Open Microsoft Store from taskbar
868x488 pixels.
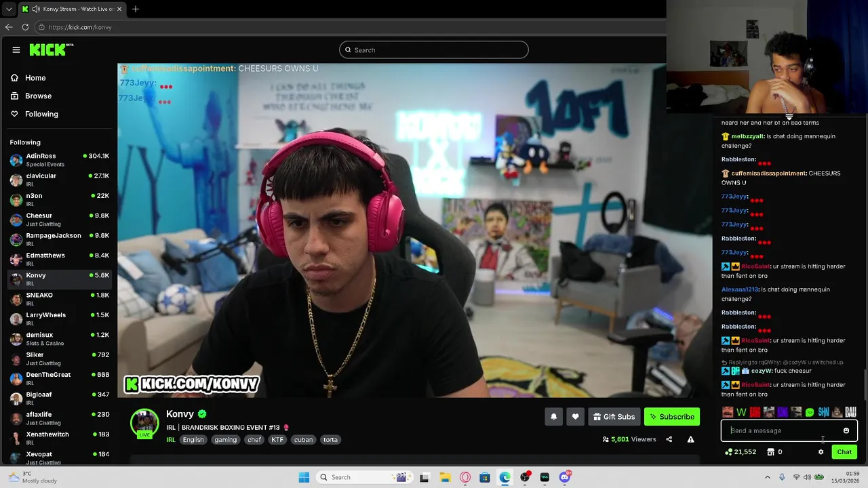(485, 477)
